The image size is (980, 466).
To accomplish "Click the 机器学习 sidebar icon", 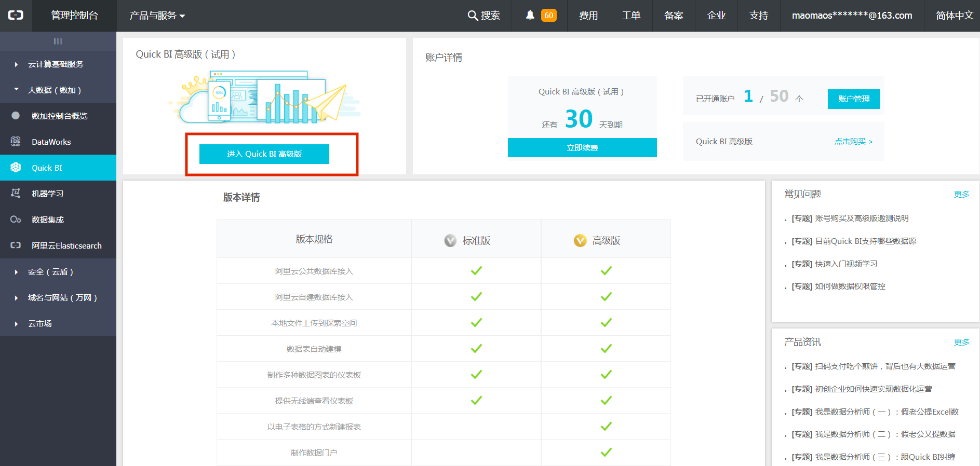I will (16, 193).
